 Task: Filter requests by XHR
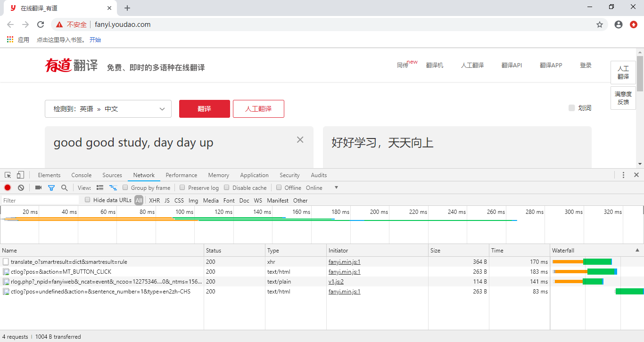[x=155, y=200]
